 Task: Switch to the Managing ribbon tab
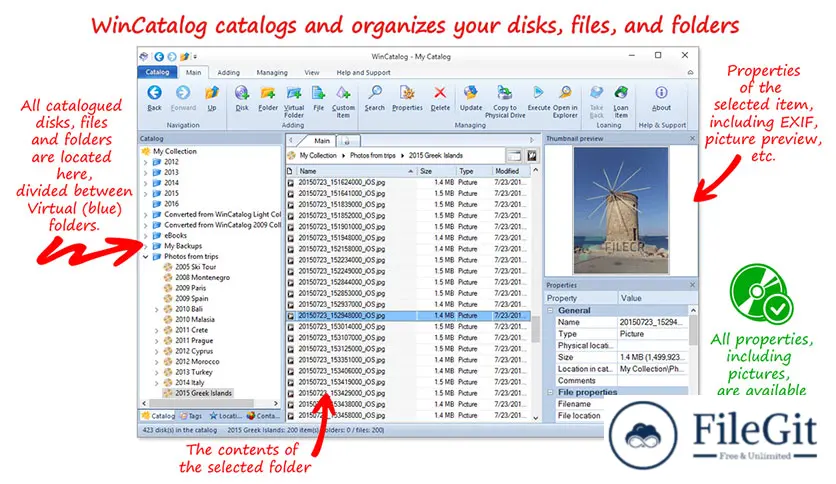(272, 72)
